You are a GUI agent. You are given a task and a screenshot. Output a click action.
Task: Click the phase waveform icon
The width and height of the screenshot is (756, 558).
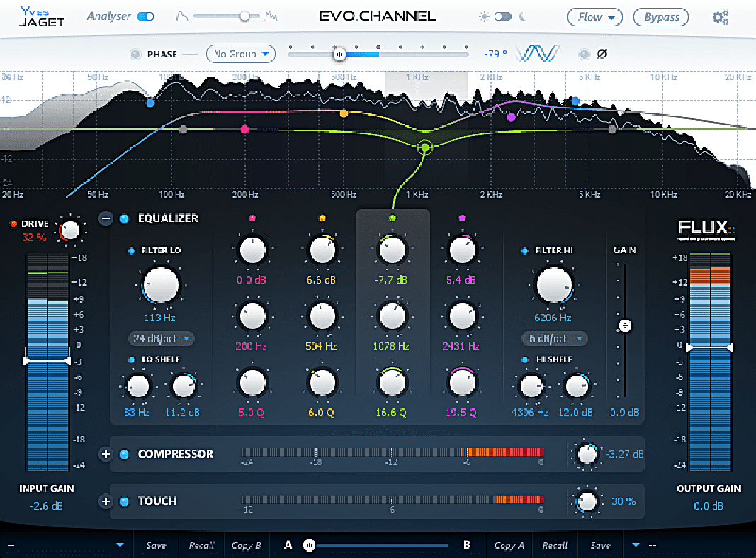537,53
